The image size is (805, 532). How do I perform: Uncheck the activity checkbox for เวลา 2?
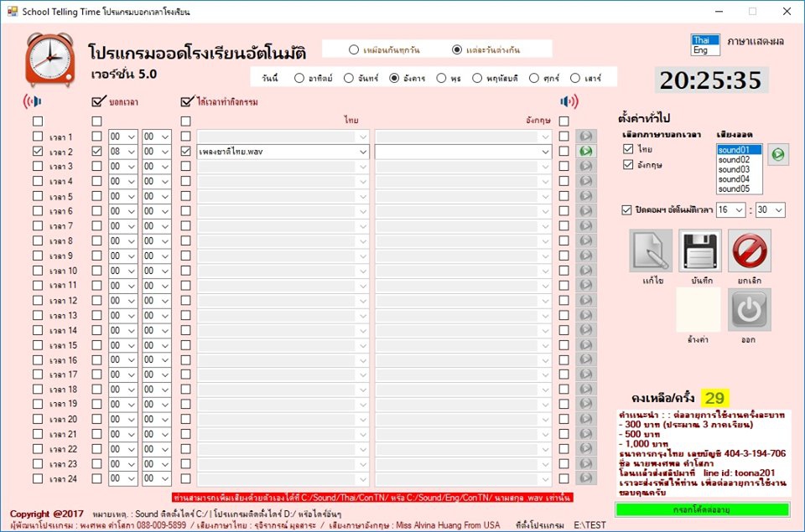(186, 152)
